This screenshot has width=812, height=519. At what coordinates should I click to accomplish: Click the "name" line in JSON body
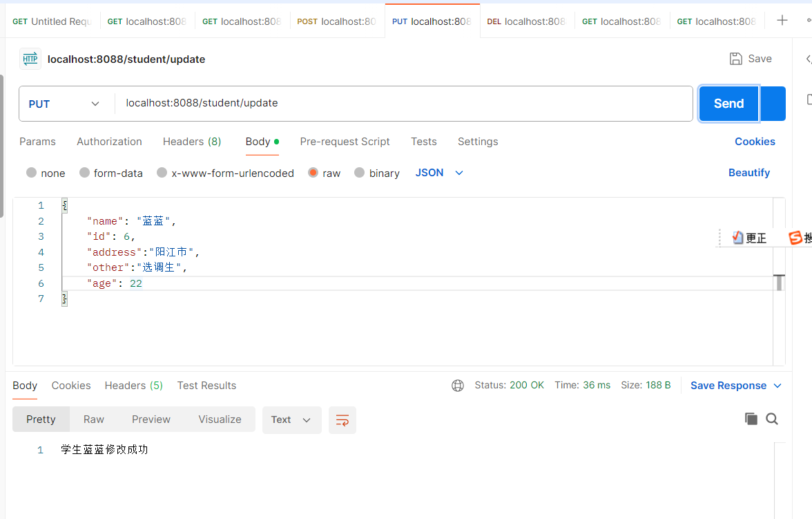tap(131, 221)
